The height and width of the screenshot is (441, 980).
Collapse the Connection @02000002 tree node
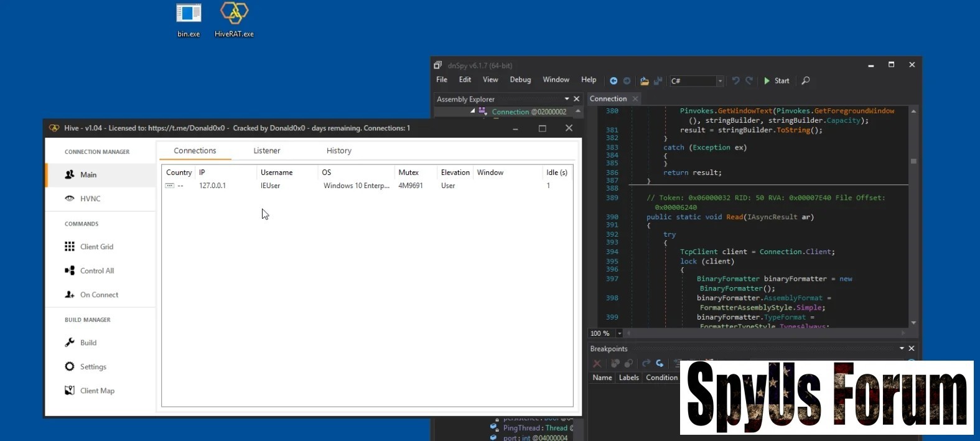[x=473, y=111]
